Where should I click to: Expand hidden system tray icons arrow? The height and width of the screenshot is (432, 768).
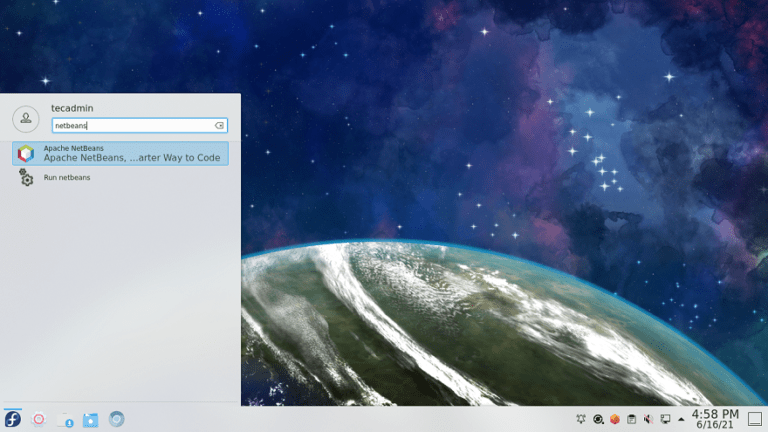681,419
